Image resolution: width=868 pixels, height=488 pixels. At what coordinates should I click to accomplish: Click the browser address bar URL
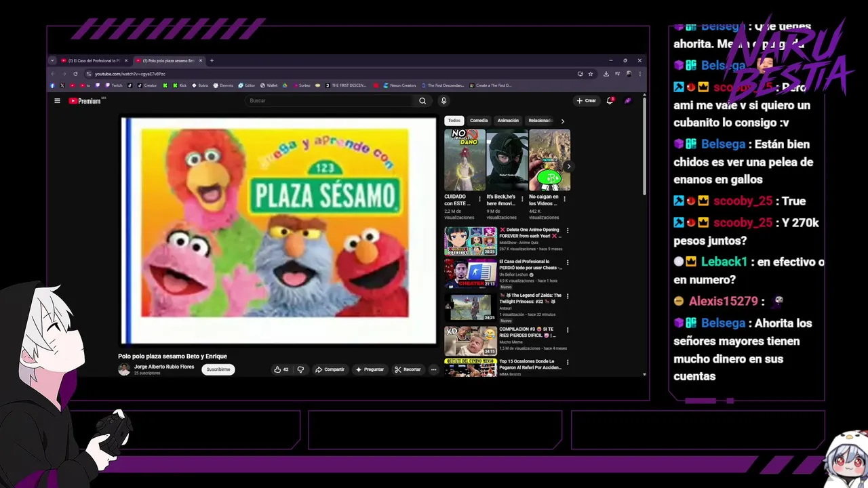click(x=130, y=74)
